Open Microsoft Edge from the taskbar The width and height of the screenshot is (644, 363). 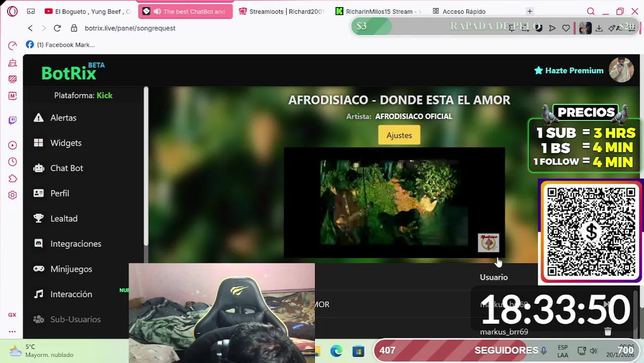point(336,351)
